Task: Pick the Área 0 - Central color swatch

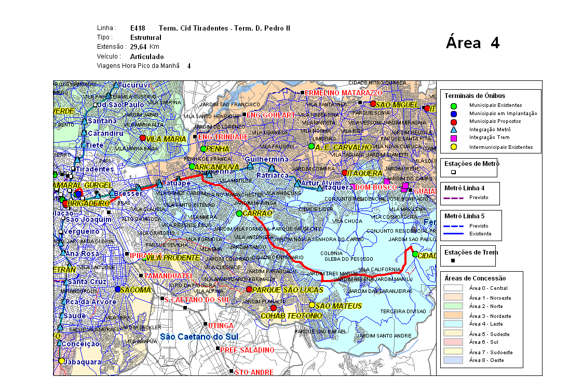Action: [x=453, y=288]
